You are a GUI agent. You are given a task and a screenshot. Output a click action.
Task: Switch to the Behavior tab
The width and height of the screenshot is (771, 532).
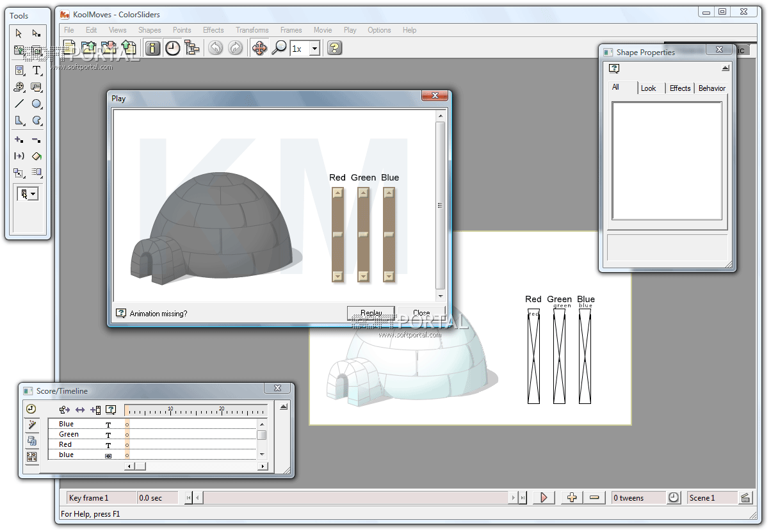coord(711,88)
